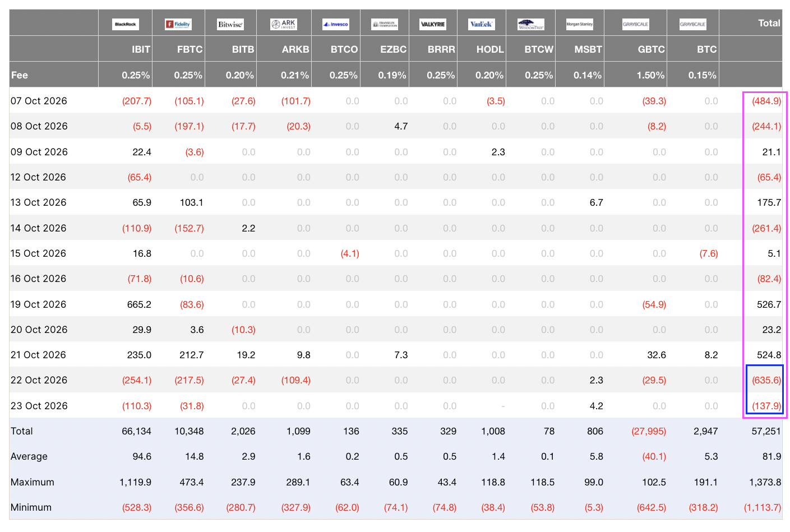This screenshot has height=532, width=790.
Task: Click the Fidelity logo in header
Action: click(178, 24)
